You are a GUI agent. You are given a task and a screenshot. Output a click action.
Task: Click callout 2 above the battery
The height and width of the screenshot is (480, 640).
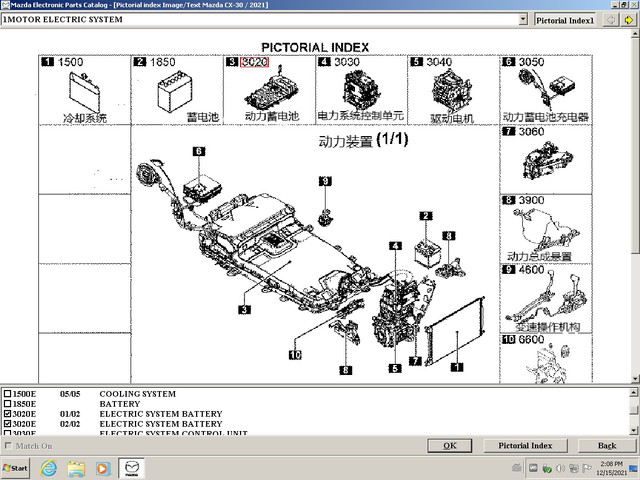click(426, 216)
